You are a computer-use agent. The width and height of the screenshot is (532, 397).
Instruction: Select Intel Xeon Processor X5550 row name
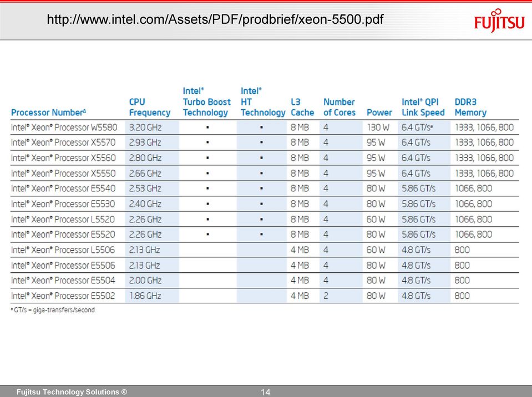[63, 174]
